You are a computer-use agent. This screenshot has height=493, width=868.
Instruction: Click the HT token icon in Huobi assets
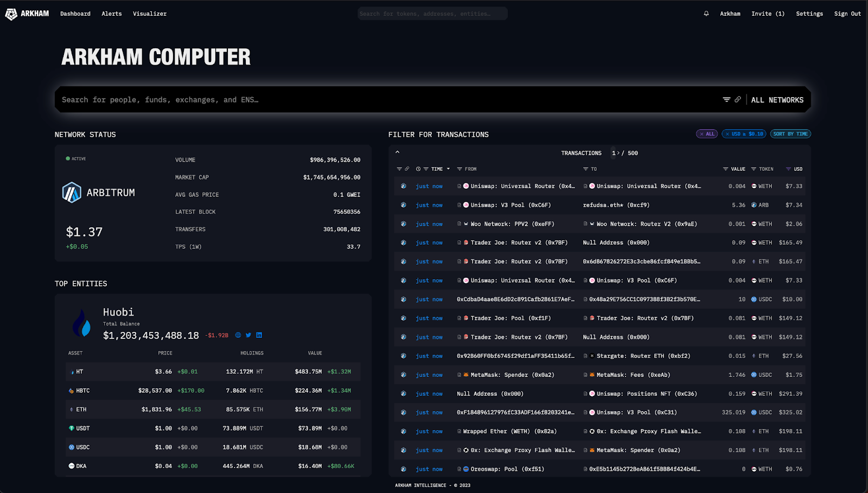point(72,372)
